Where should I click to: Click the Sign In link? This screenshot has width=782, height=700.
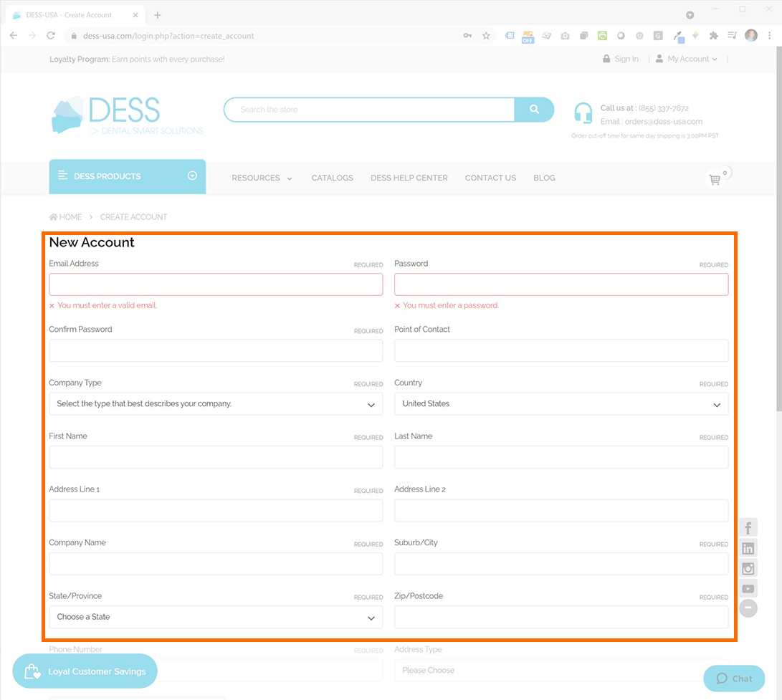[621, 59]
